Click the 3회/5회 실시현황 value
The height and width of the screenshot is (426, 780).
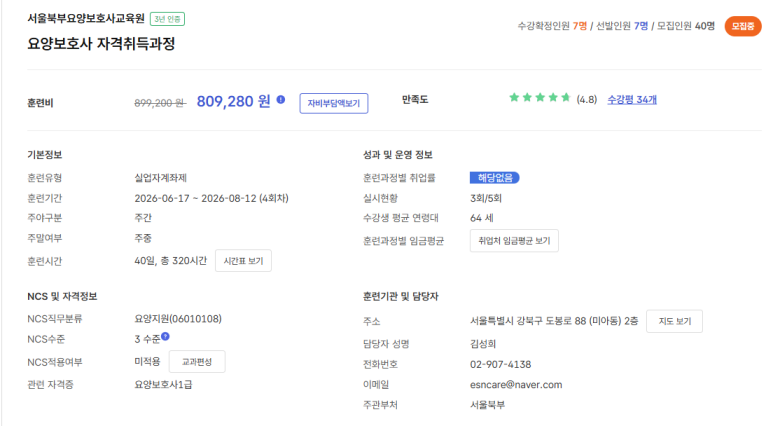[486, 198]
